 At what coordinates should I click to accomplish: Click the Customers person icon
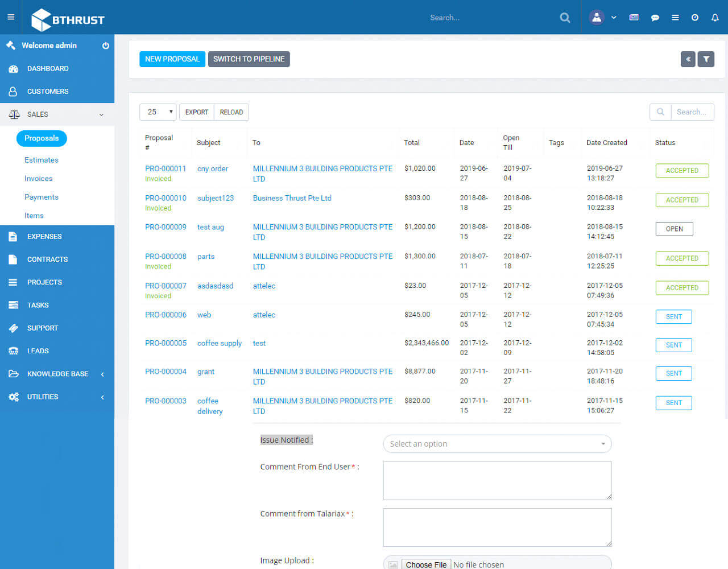point(13,92)
